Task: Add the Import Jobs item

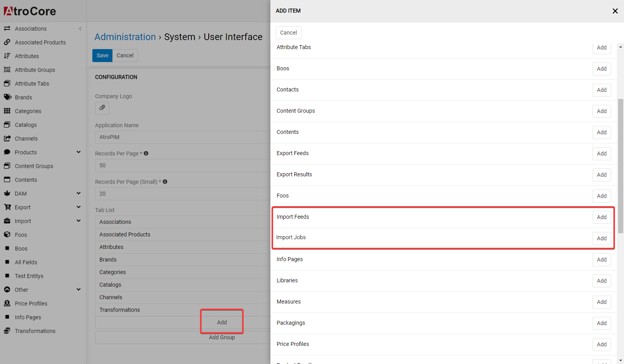Action: 602,238
